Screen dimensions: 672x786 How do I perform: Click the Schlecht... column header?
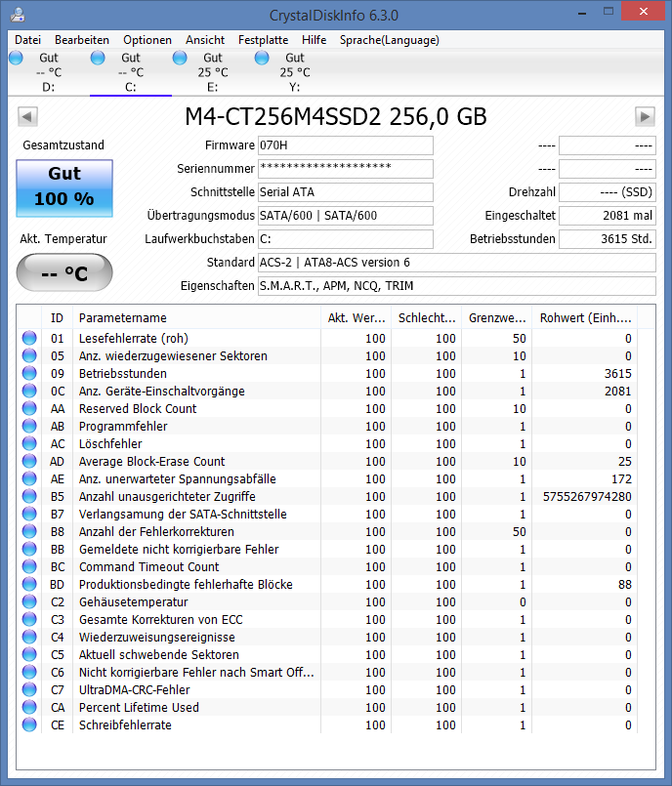pyautogui.click(x=426, y=317)
